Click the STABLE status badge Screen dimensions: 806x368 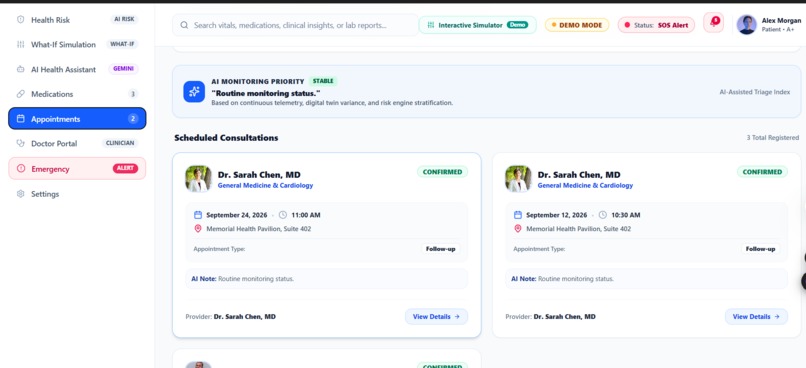323,81
